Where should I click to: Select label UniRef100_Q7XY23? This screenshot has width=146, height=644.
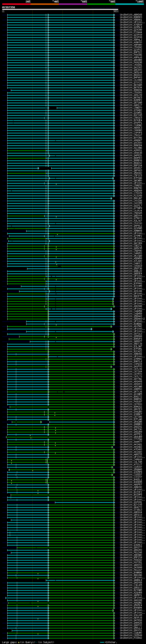pos(131,82)
